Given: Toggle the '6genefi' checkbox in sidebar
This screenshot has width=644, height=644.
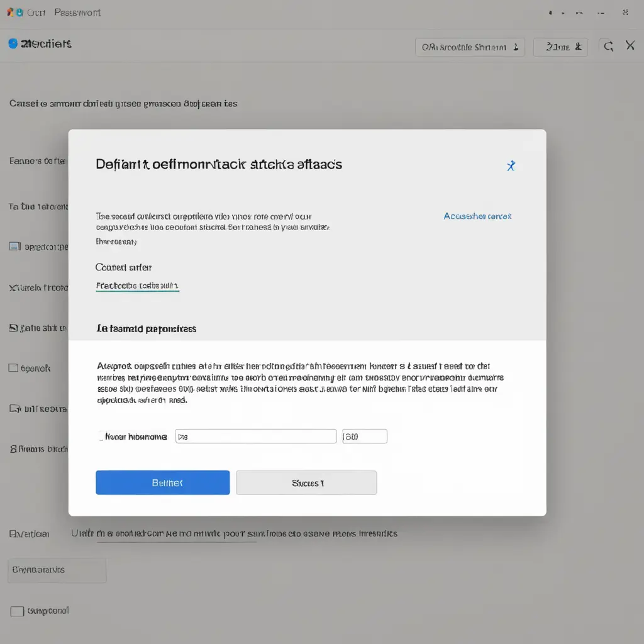Looking at the screenshot, I should (13, 368).
